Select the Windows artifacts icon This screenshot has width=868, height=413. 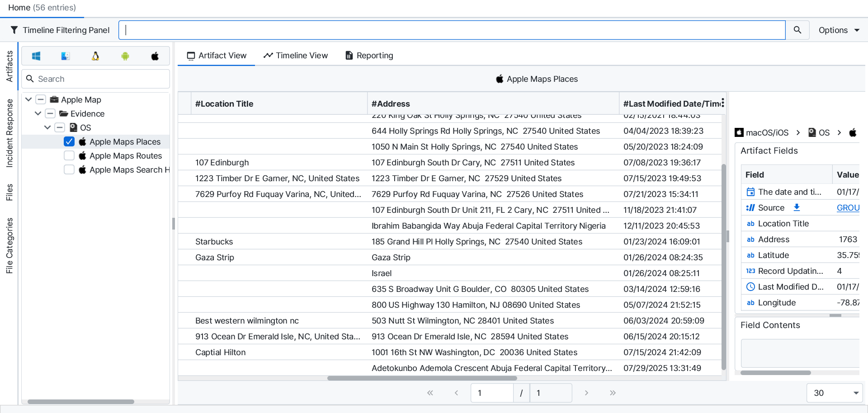[x=36, y=56]
